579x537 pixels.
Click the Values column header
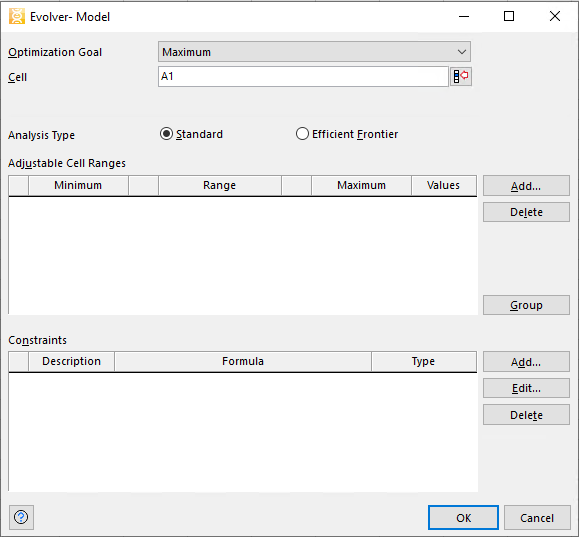pyautogui.click(x=443, y=185)
